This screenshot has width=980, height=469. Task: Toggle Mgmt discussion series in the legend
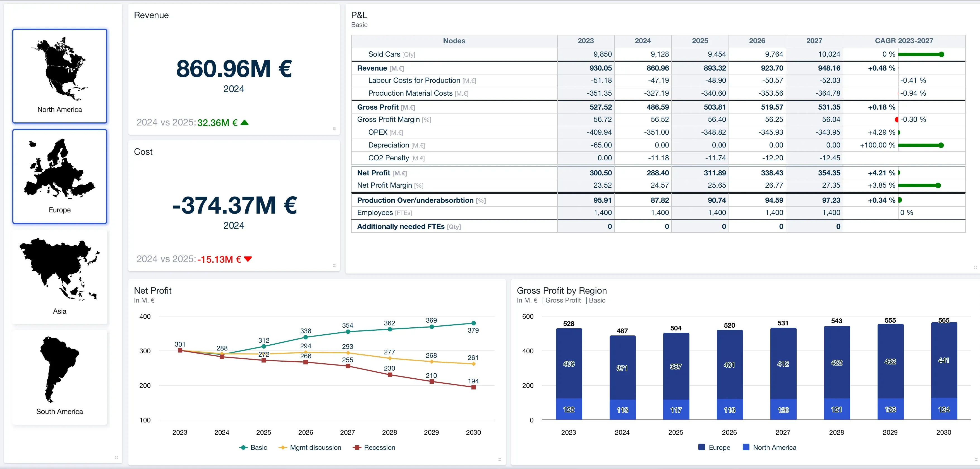coord(310,447)
